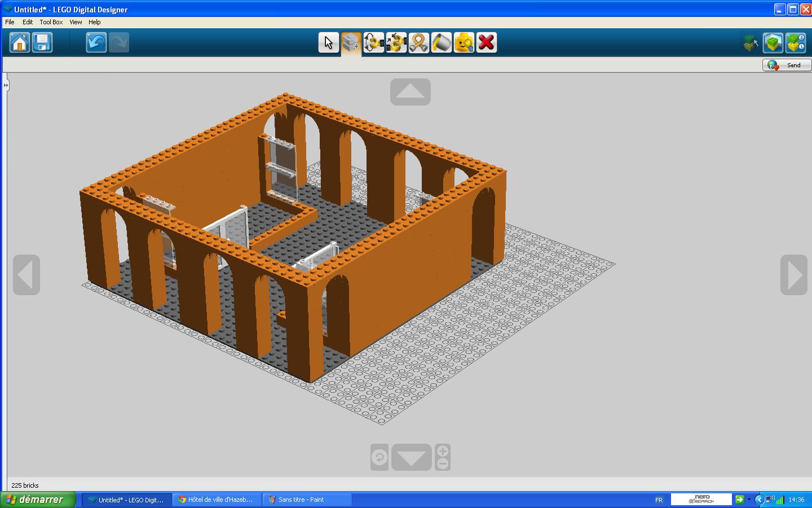Click the Send button
The width and height of the screenshot is (812, 508).
(787, 65)
